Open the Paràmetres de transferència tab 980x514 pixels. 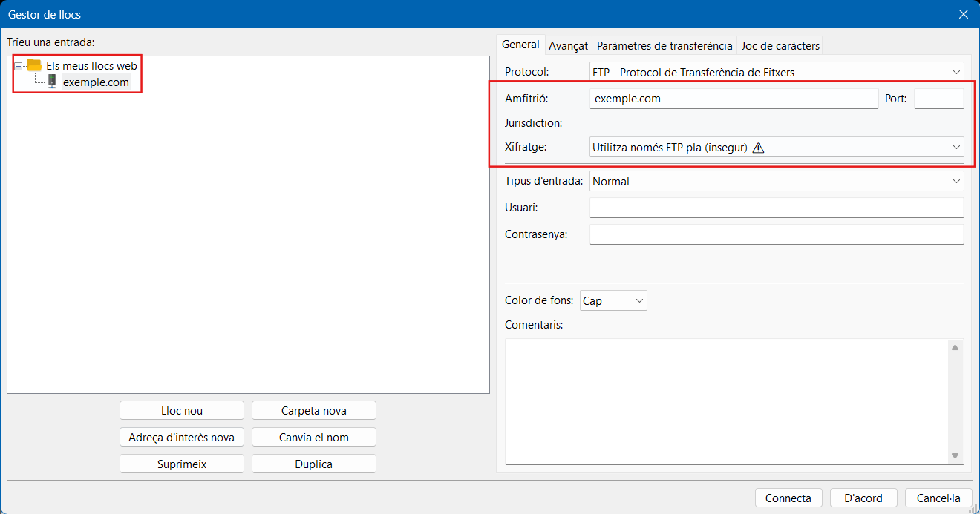(664, 46)
